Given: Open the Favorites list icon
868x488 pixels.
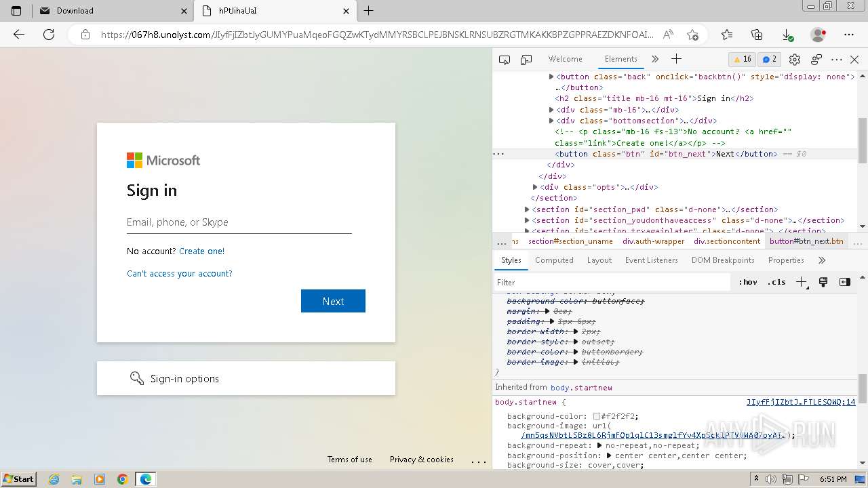Looking at the screenshot, I should pos(727,35).
